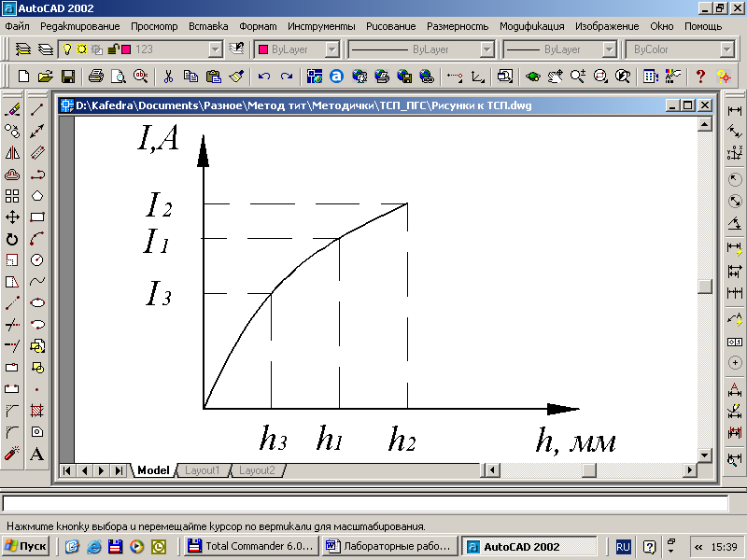Click the Пуск start button
Viewport: 747px width, 560px height.
pyautogui.click(x=25, y=546)
